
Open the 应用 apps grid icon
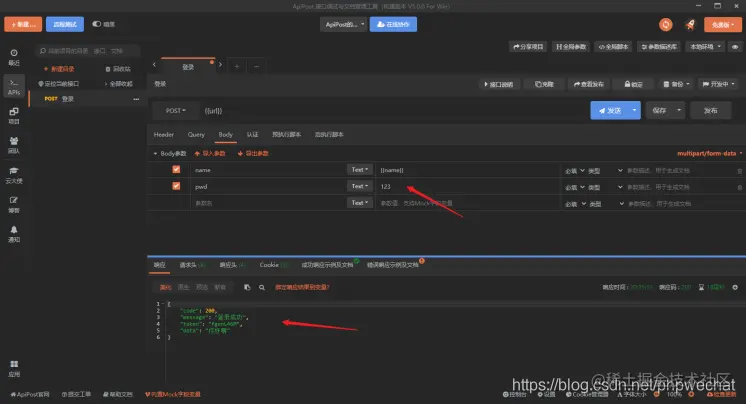click(14, 368)
